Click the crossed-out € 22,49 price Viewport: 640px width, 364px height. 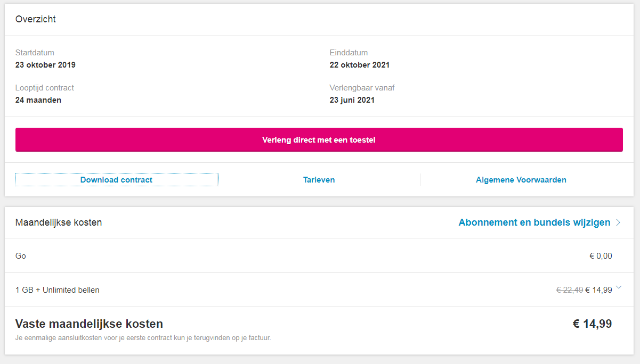click(x=569, y=290)
